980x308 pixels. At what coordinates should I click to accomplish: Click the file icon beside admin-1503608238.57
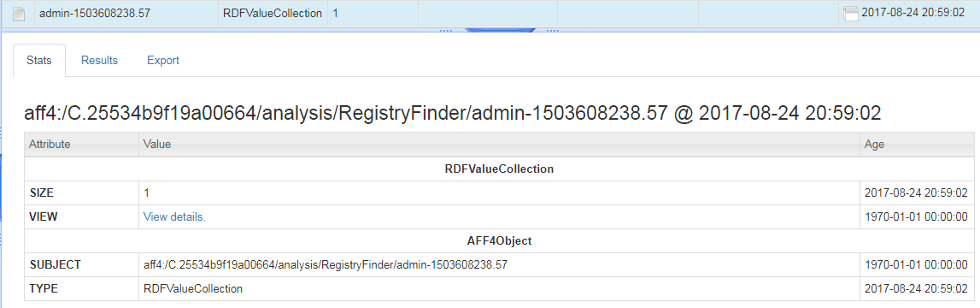pos(19,13)
